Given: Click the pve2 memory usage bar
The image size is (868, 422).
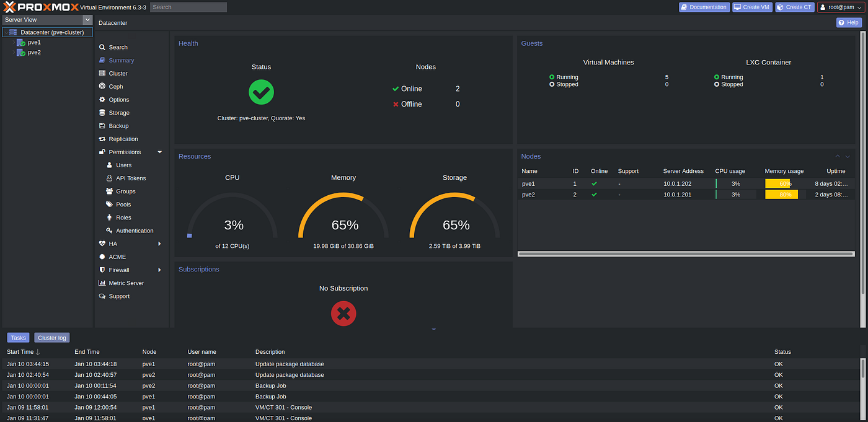Looking at the screenshot, I should (785, 195).
